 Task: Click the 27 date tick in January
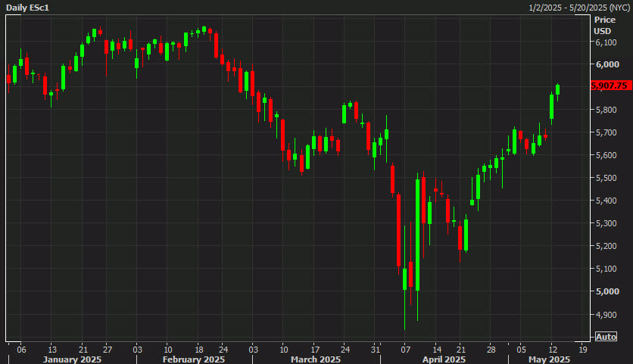tap(107, 350)
